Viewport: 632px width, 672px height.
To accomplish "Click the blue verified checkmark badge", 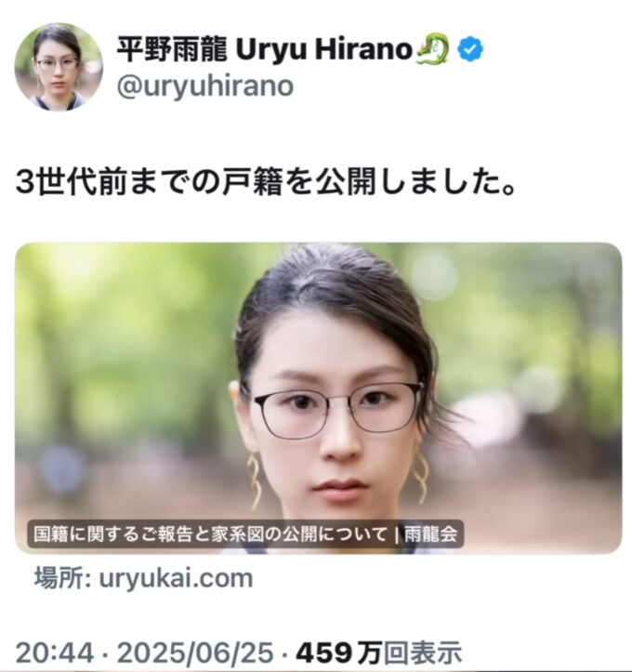I will pyautogui.click(x=470, y=49).
